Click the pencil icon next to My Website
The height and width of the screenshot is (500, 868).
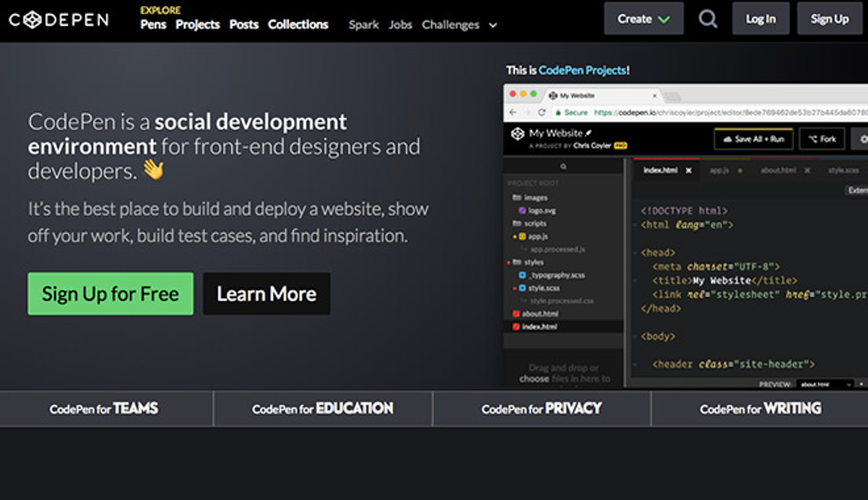point(589,133)
